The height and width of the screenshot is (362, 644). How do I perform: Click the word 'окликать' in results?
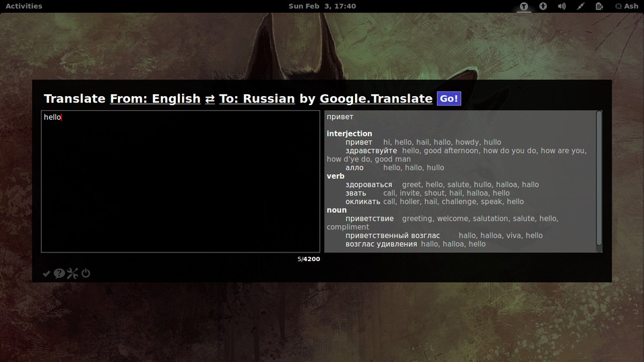(x=362, y=202)
